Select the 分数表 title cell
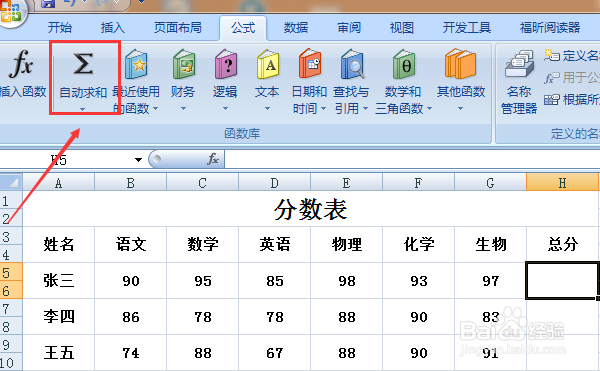The width and height of the screenshot is (600, 371). coord(310,210)
